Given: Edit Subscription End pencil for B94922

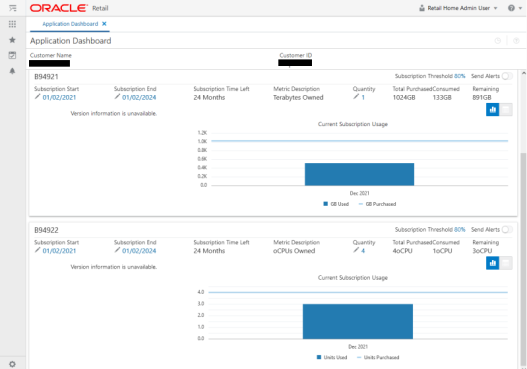Looking at the screenshot, I should pyautogui.click(x=117, y=250).
